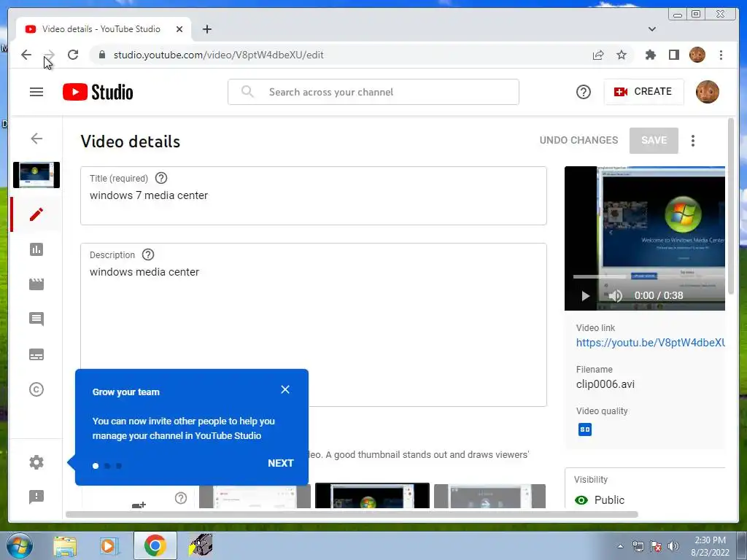Click the upload thumbnail help icon
The width and height of the screenshot is (747, 560).
pos(181,498)
